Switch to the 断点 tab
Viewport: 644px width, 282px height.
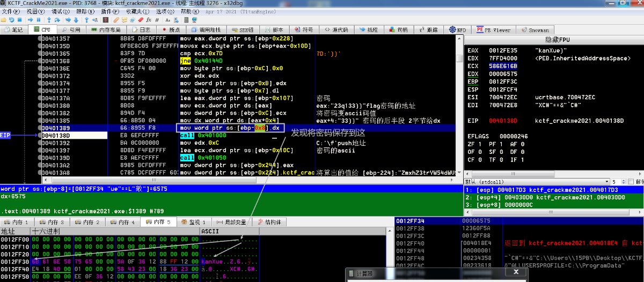pos(171,29)
